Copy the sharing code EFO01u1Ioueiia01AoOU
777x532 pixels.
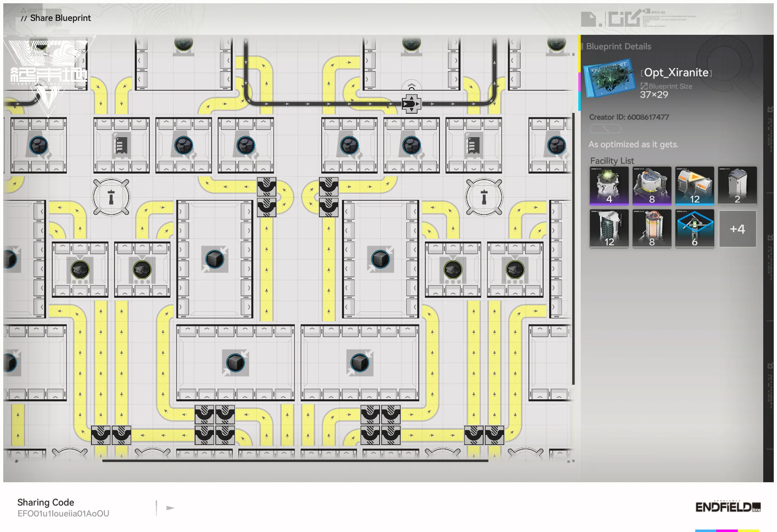point(63,514)
